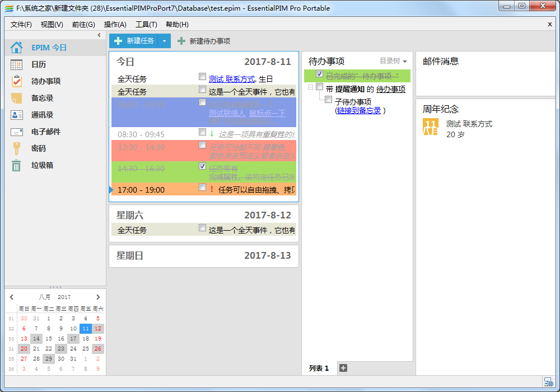This screenshot has width=560, height=392.
Task: Click week number 33 in the mini calendar
Action: 11,339
